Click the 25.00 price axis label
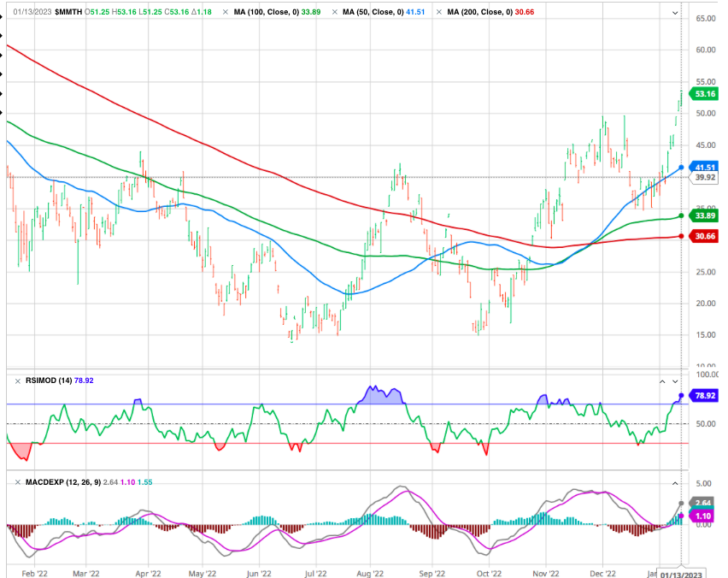Viewport: 728px width, 578px height. click(706, 272)
